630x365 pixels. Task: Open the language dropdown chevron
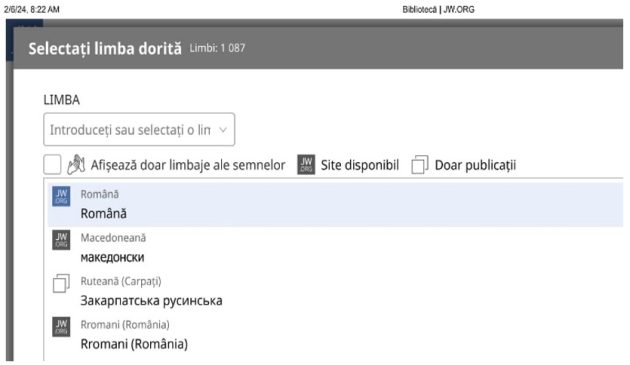(x=223, y=130)
